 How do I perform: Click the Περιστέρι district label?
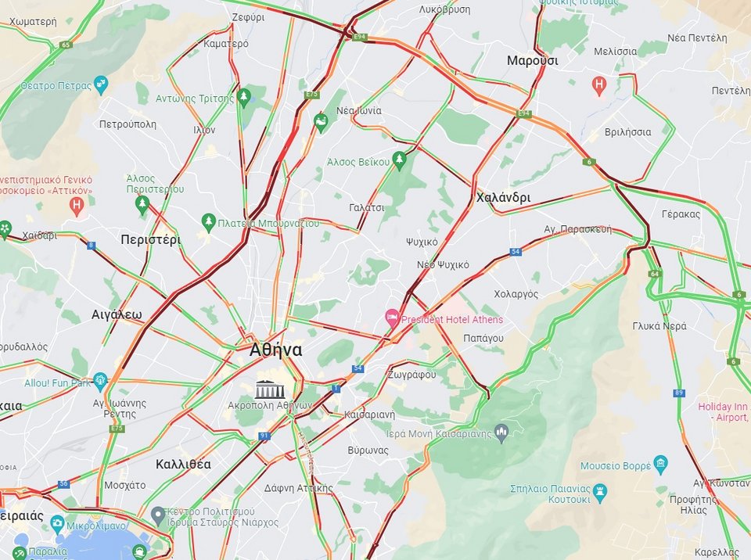(x=150, y=239)
